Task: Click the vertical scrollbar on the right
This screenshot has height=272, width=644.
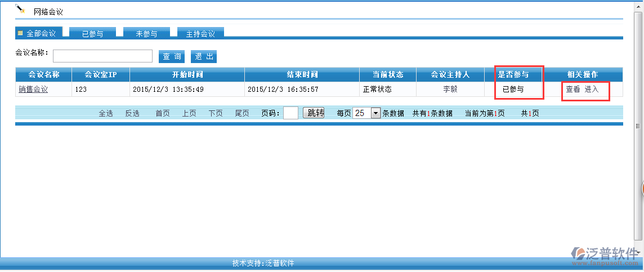Action: click(638, 126)
